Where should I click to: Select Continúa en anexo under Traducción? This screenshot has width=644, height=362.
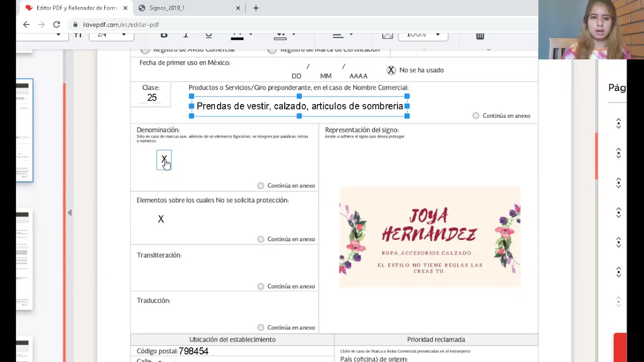click(261, 327)
